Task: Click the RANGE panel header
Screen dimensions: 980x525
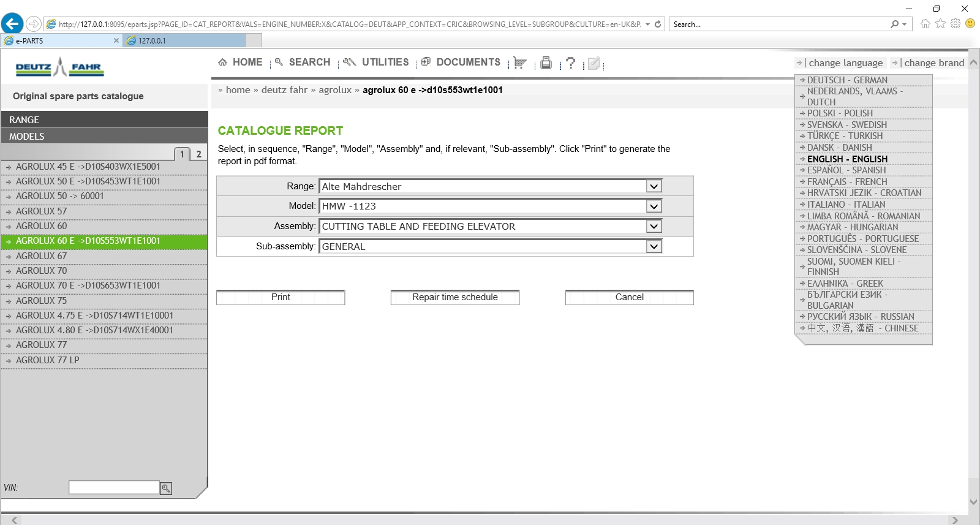Action: 104,119
